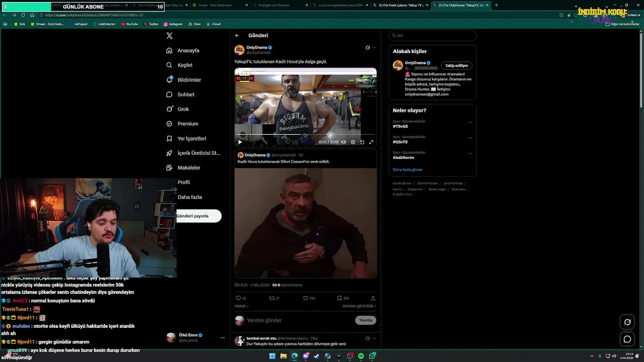Open more options on tembel avrat otu reply
The height and width of the screenshot is (362, 644).
[374, 338]
